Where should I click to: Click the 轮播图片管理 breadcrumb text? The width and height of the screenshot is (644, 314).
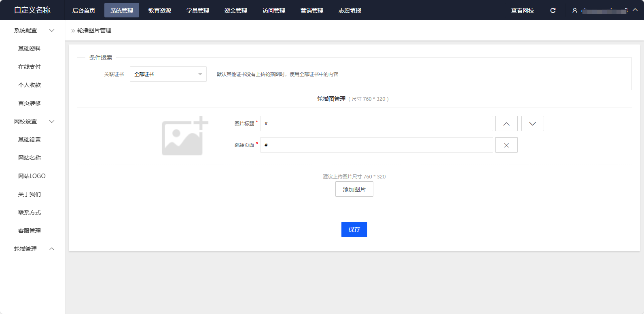tap(94, 30)
